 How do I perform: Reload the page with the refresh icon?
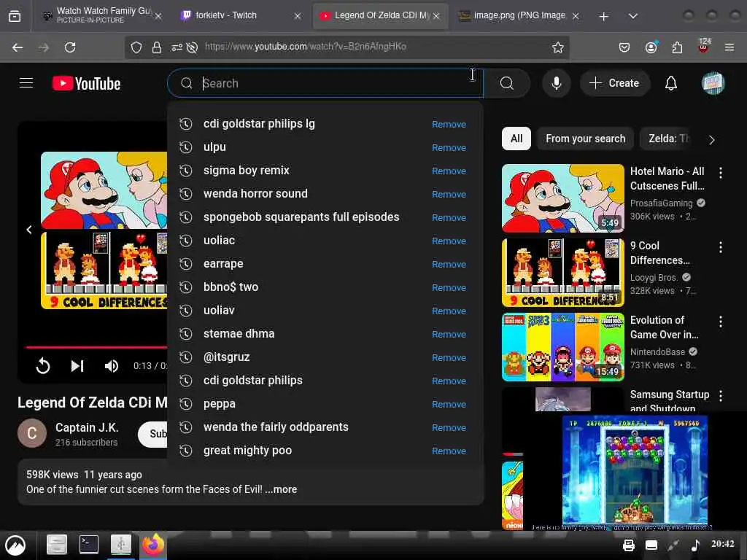tap(70, 47)
